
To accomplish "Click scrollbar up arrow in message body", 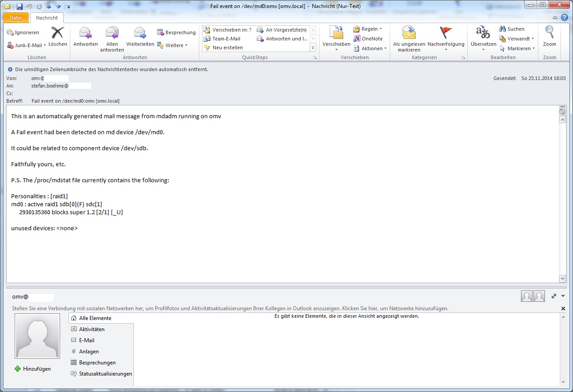I will point(562,120).
